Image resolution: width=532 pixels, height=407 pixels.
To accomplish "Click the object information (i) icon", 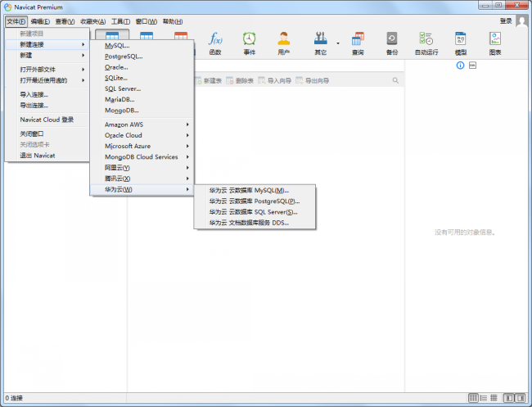I will point(460,66).
